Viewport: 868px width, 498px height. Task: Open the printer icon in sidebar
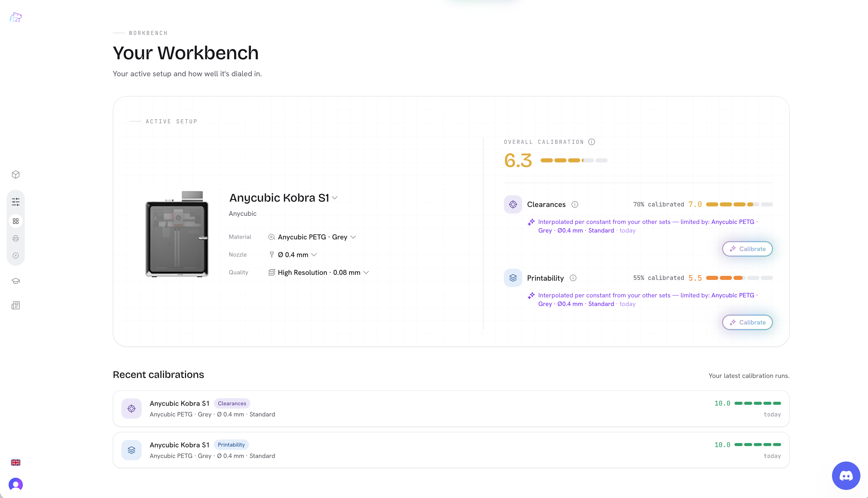click(x=16, y=238)
